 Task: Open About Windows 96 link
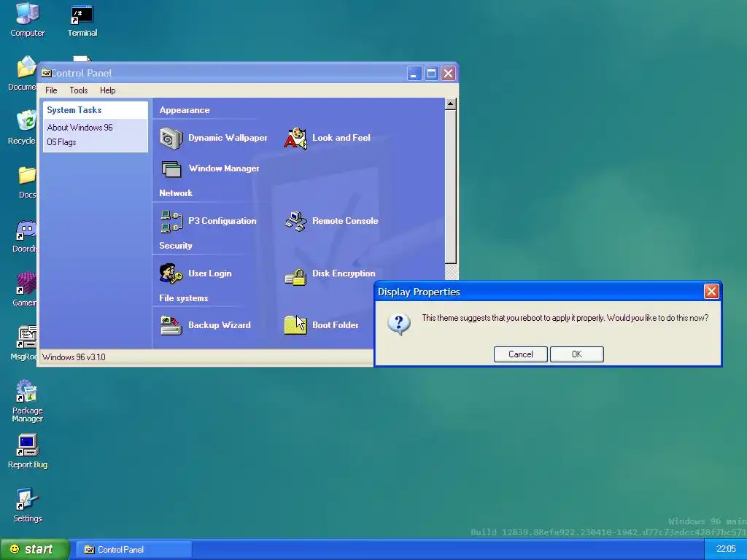point(80,128)
